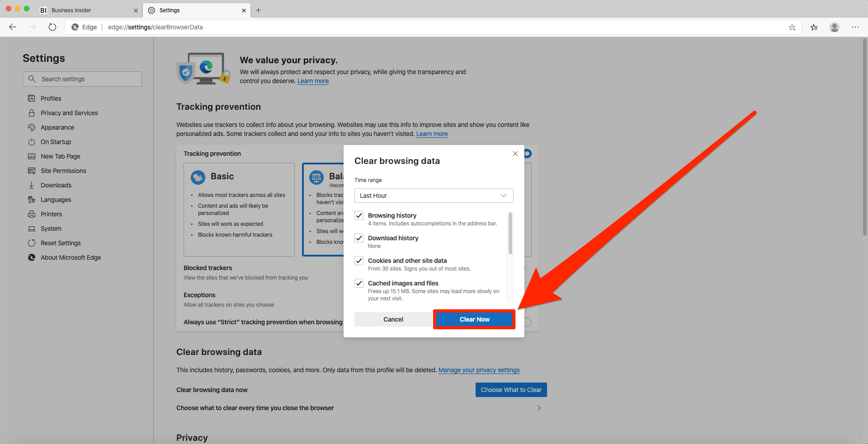Click the Printers icon

point(32,214)
